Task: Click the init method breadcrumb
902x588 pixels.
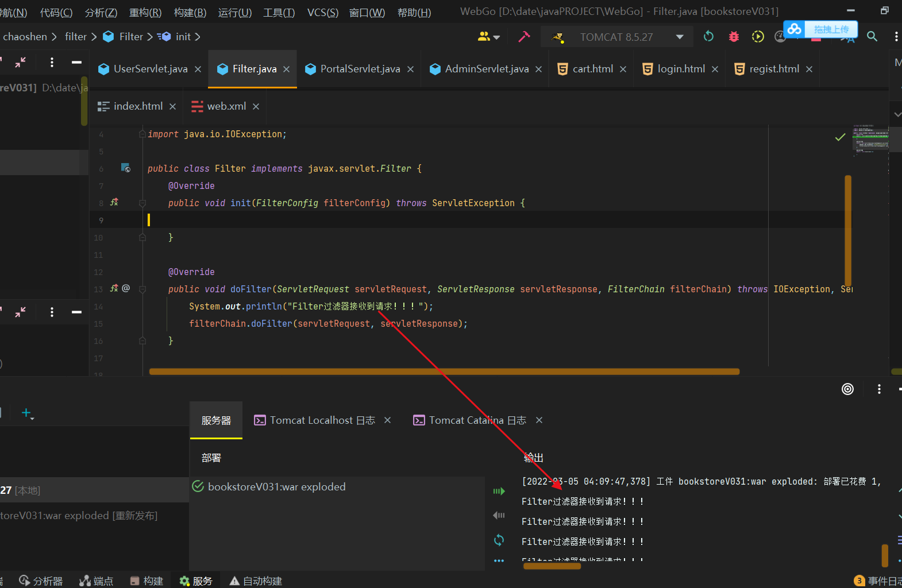Action: pos(183,37)
